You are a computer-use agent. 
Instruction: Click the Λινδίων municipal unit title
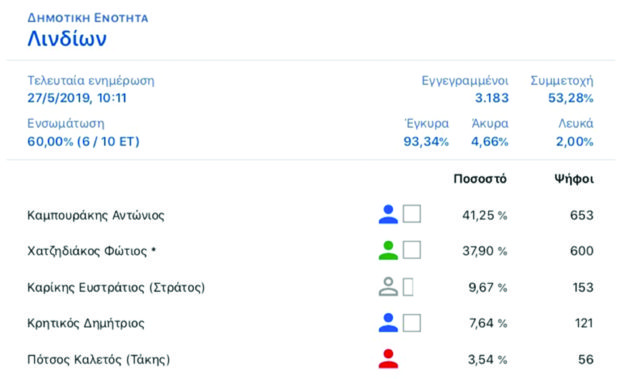[x=67, y=39]
